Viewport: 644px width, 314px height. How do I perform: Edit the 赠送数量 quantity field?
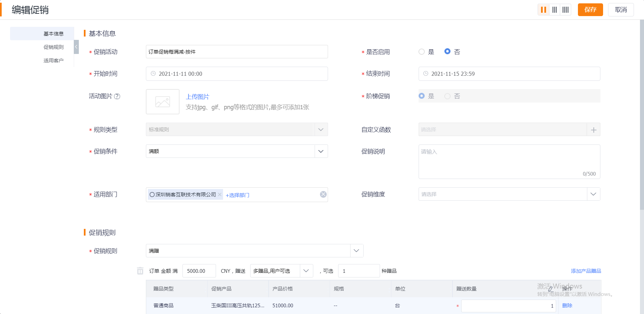pos(508,306)
